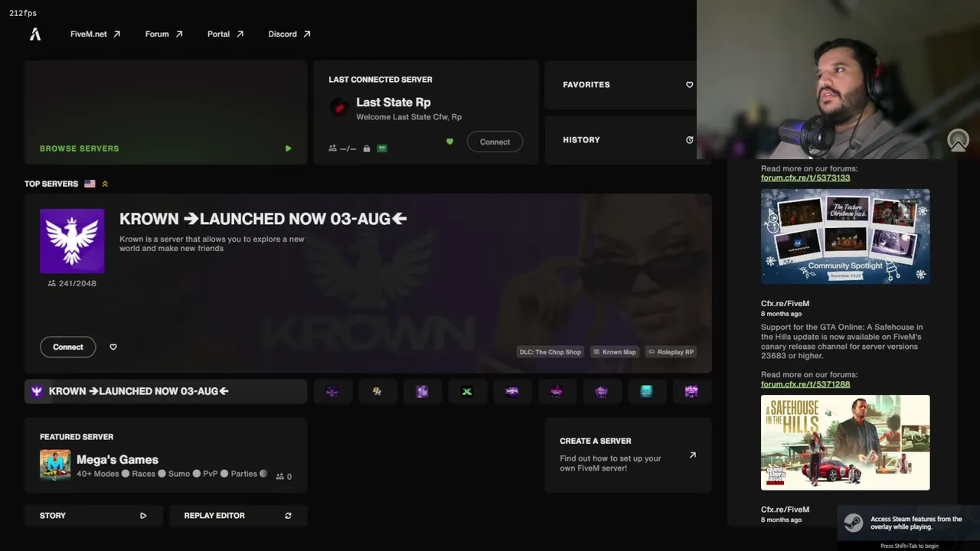The image size is (980, 551).
Task: Open the forum.cfx.re/t/5373133 link
Action: pyautogui.click(x=805, y=178)
